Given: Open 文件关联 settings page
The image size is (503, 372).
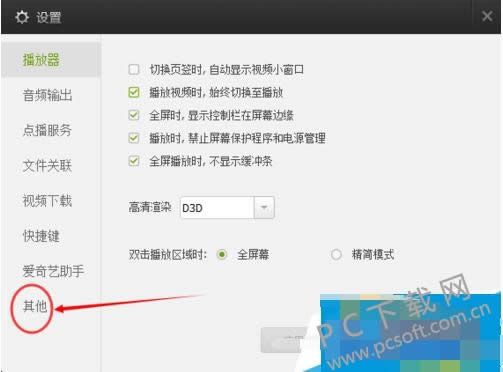Looking at the screenshot, I should pyautogui.click(x=47, y=166).
